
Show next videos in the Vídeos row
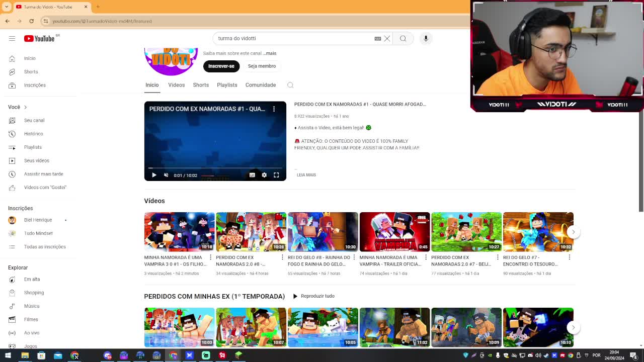573,232
